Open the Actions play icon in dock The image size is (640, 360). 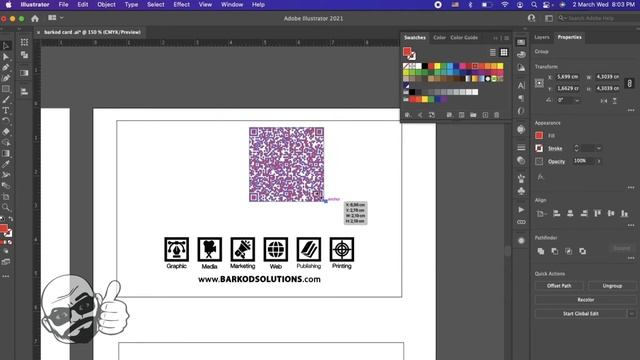(521, 209)
